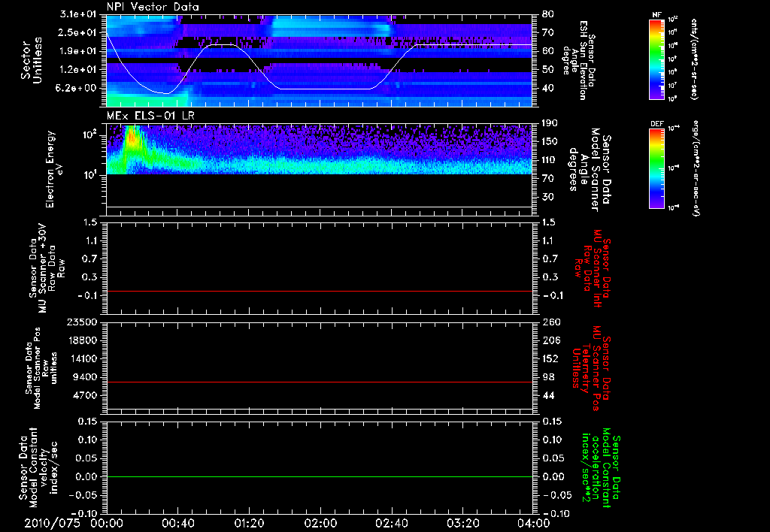The width and height of the screenshot is (770, 532).
Task: Click the 14100 scanner position tick value
Action: 81,358
